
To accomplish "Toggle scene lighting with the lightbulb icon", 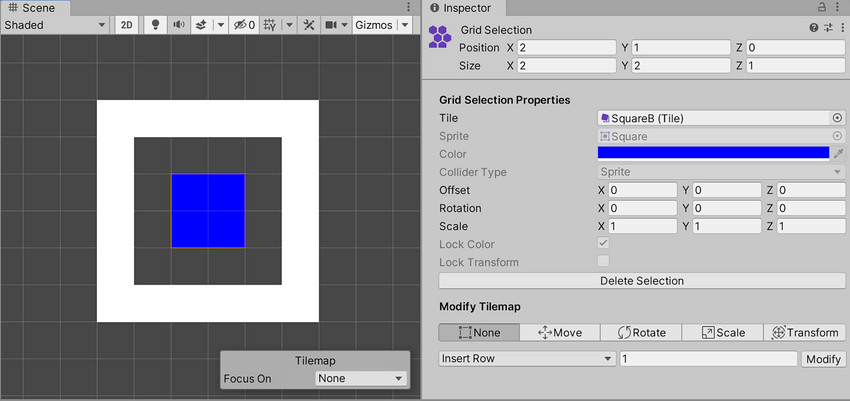I will pyautogui.click(x=155, y=25).
